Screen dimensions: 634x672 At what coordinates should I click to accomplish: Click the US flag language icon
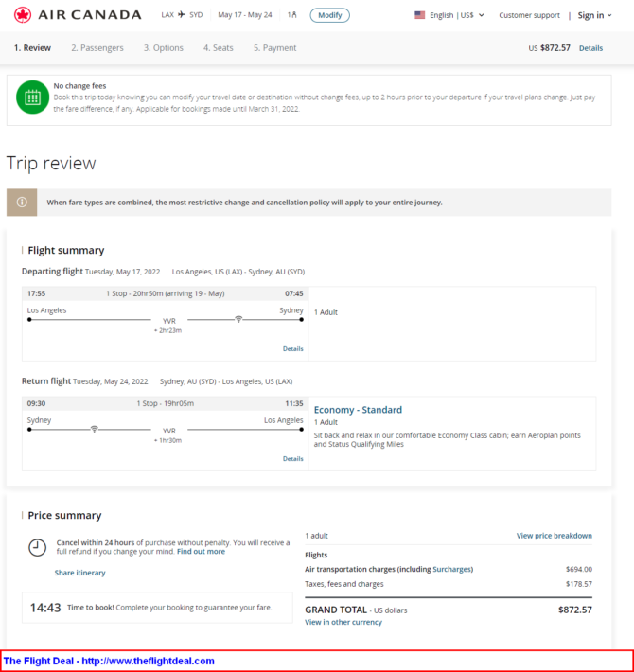420,15
